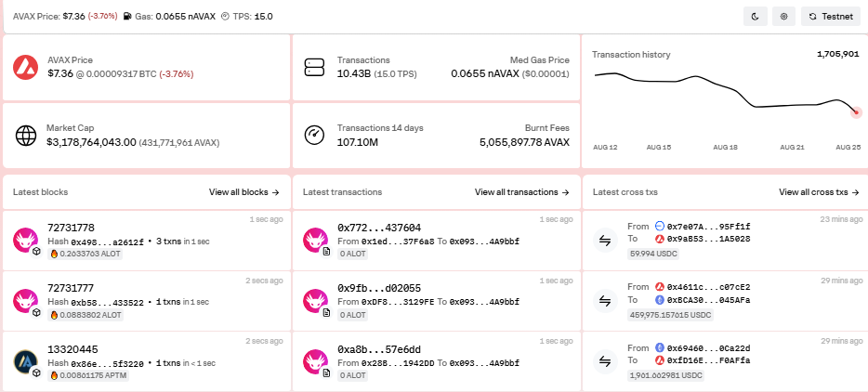Open block 72731777
This screenshot has height=392, width=868.
(71, 288)
